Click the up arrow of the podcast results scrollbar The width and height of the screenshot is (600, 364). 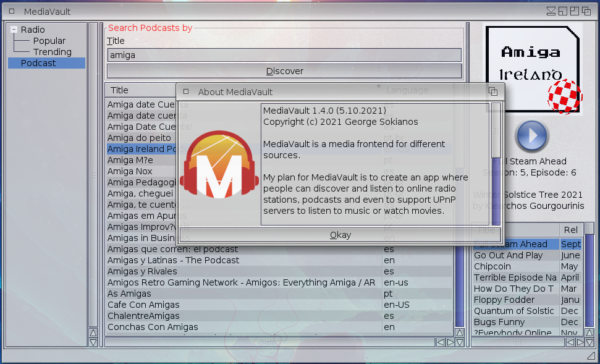click(460, 332)
